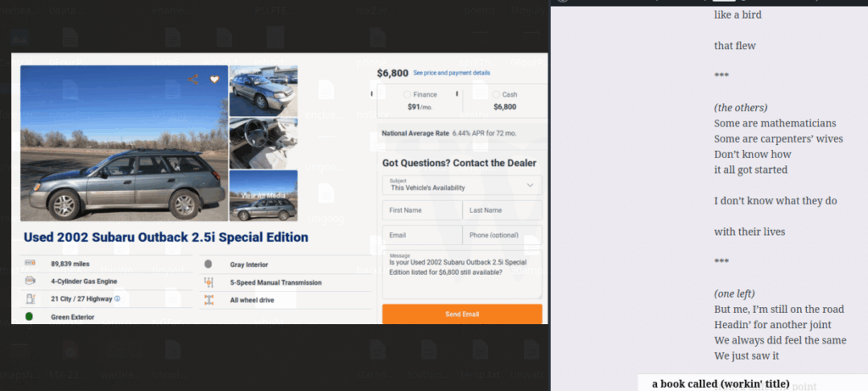Click the gear shift icon beside Manual Transmission
868x391 pixels.
click(x=209, y=282)
